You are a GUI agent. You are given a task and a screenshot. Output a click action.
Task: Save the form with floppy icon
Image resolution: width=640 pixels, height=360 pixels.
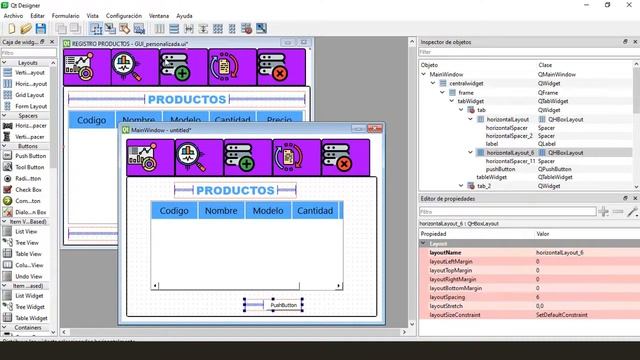(40, 29)
